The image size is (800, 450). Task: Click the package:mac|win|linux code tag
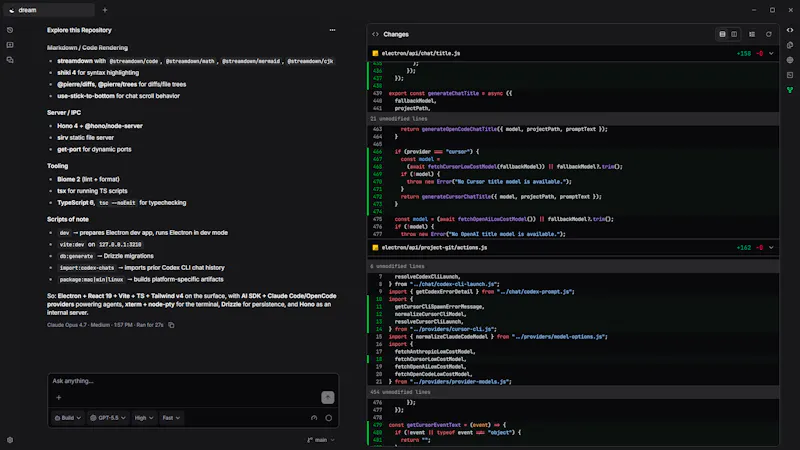tap(91, 280)
